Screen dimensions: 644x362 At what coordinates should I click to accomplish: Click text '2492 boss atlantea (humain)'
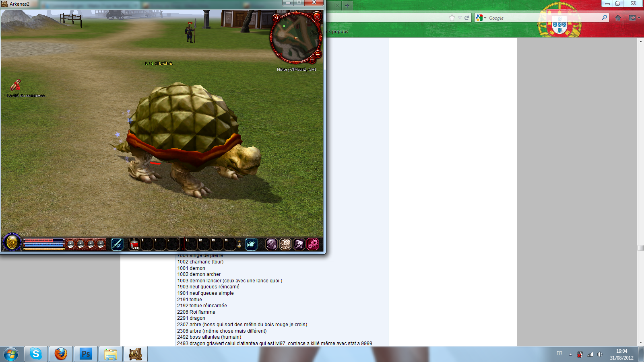pyautogui.click(x=209, y=337)
